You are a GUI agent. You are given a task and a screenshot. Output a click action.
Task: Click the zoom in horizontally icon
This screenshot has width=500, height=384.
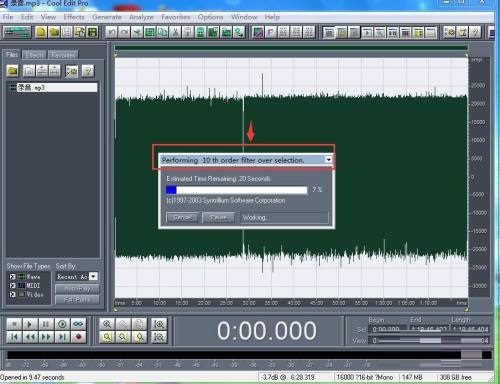coord(107,324)
